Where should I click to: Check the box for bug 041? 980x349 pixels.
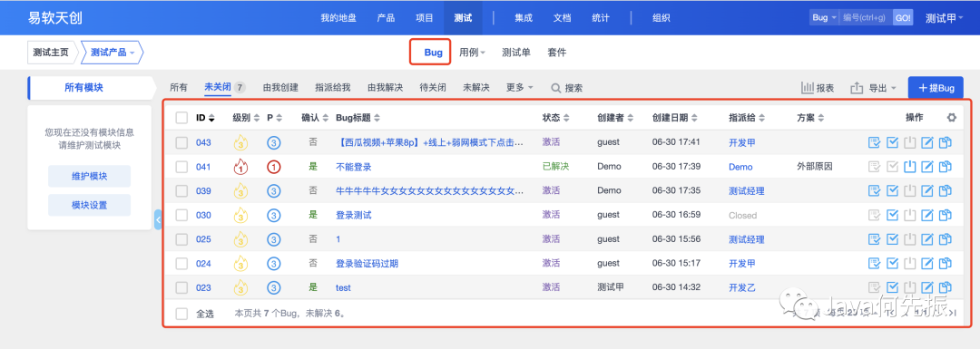pyautogui.click(x=181, y=167)
